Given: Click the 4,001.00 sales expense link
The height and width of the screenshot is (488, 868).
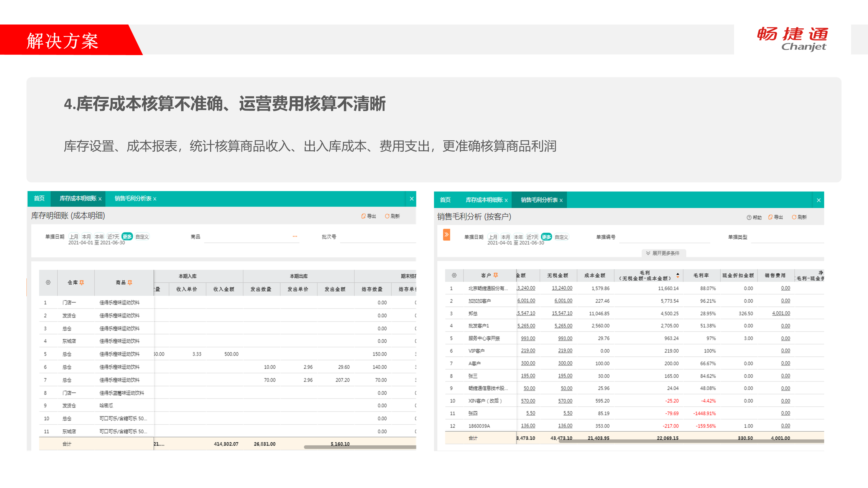Looking at the screenshot, I should (781, 314).
